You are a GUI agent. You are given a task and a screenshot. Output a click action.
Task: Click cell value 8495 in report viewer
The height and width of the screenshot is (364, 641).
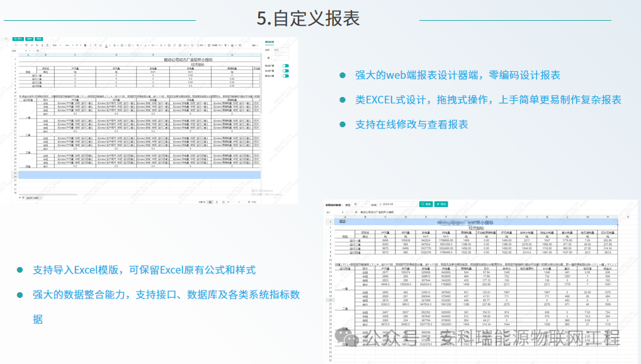pos(385,241)
